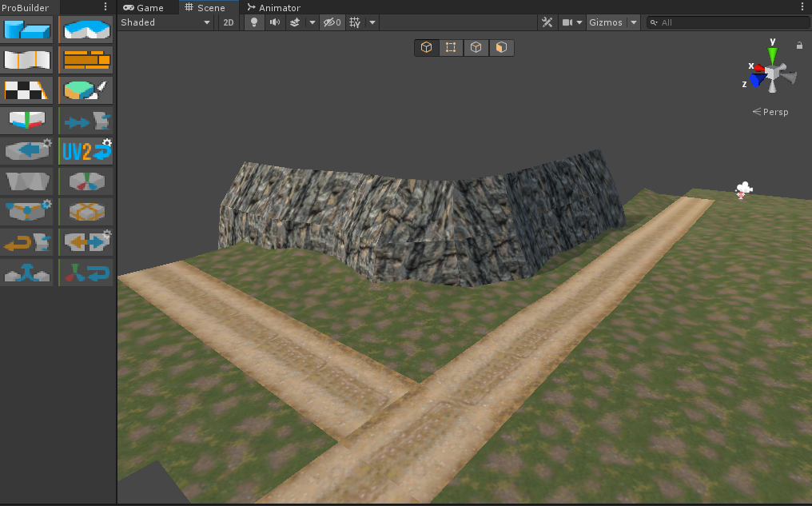Image resolution: width=812 pixels, height=506 pixels.
Task: Switch to the Game tab
Action: click(x=143, y=7)
